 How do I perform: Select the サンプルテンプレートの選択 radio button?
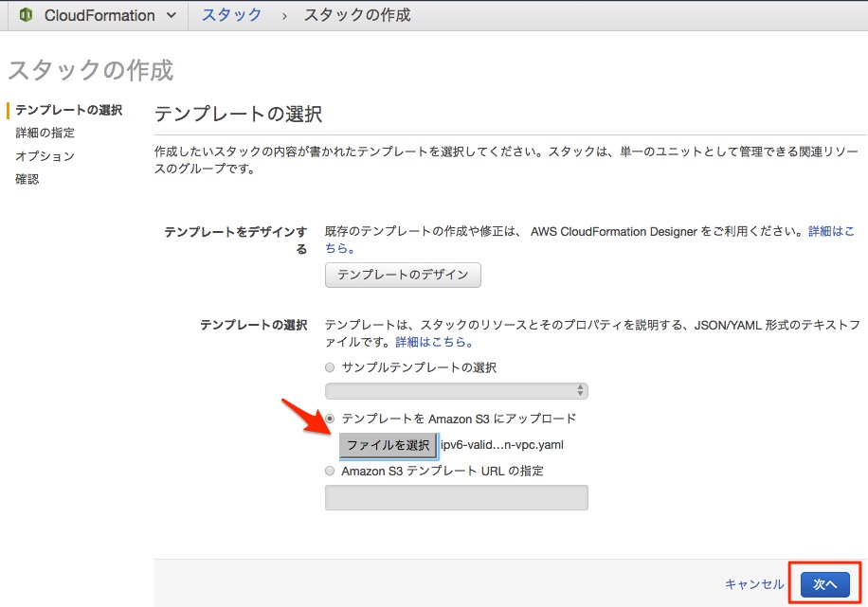(x=329, y=367)
